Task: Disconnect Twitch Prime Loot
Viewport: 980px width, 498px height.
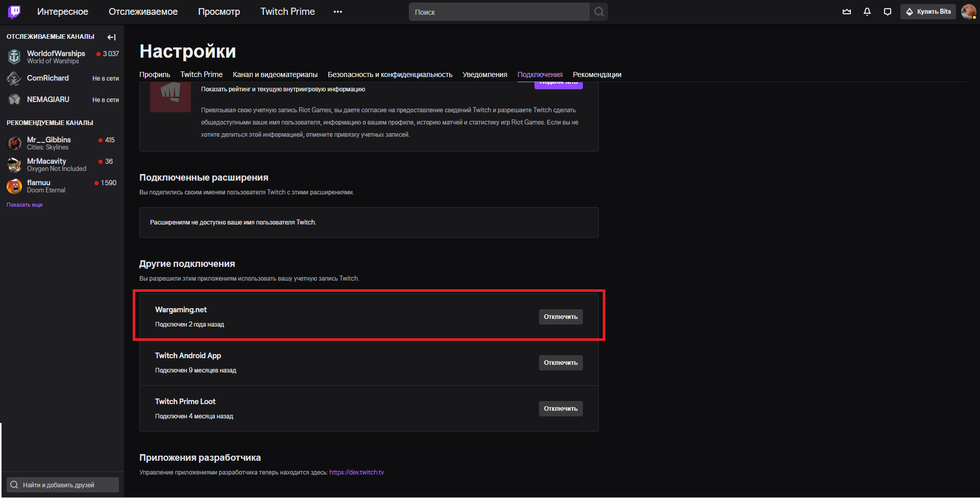Action: pos(560,409)
